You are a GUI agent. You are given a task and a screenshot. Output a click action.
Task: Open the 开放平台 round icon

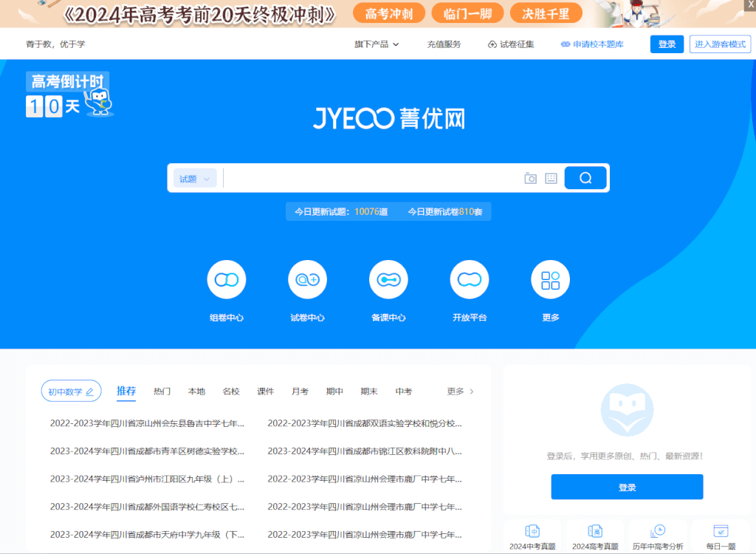click(469, 279)
